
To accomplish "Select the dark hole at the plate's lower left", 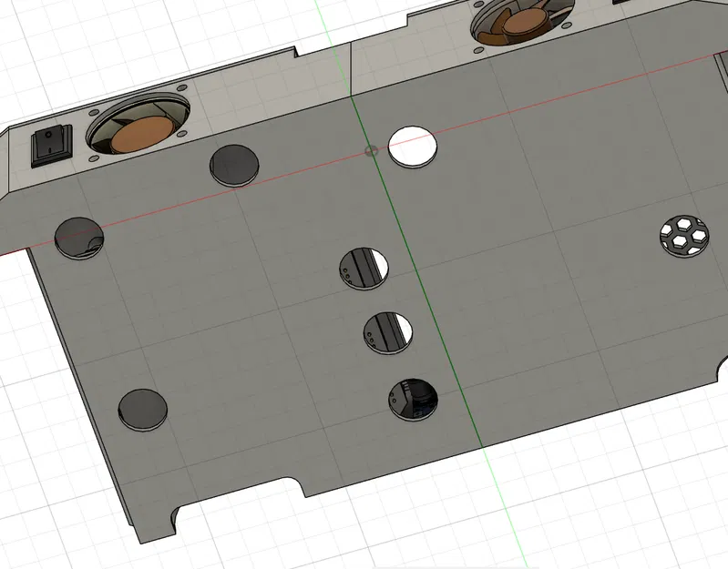I will (x=143, y=410).
